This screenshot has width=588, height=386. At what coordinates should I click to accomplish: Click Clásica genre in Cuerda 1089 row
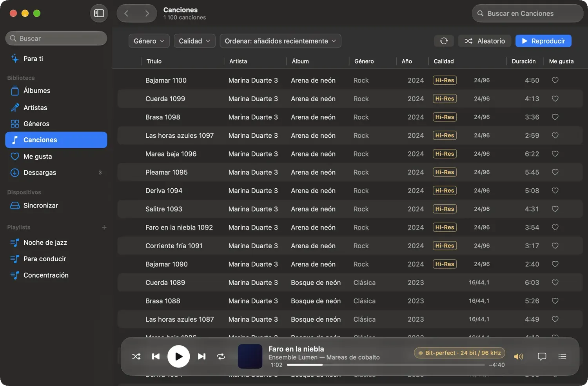[365, 282]
